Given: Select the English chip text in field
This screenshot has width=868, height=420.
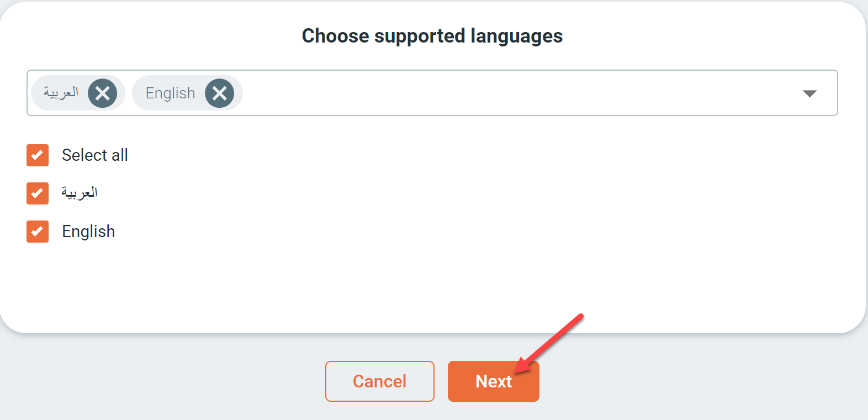Looking at the screenshot, I should [170, 93].
